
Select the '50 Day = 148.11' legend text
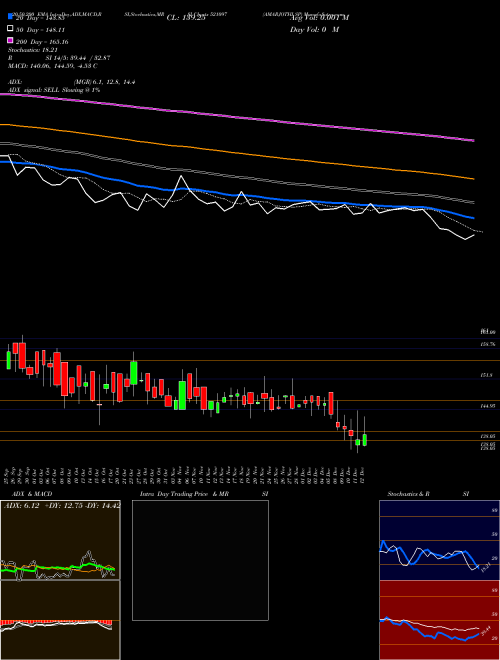[41, 30]
